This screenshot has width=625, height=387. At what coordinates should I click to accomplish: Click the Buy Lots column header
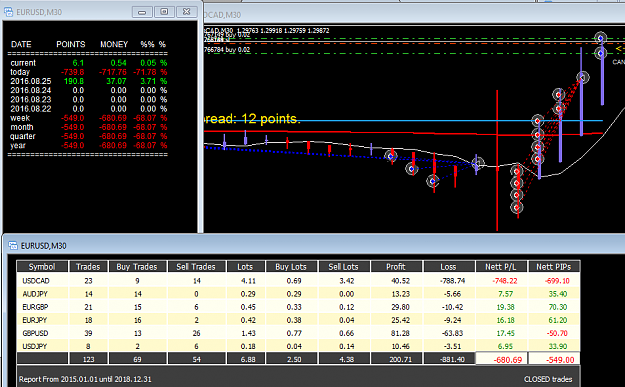tap(291, 267)
